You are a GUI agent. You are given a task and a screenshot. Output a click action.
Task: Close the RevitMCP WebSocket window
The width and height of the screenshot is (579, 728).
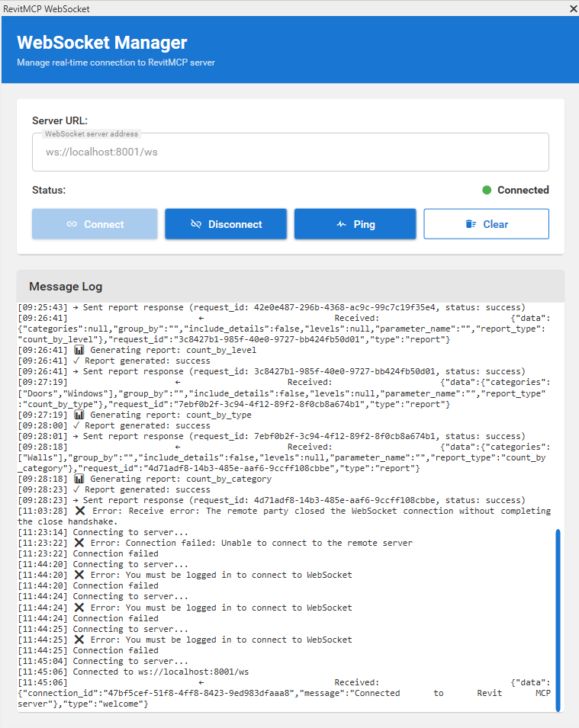coord(573,9)
